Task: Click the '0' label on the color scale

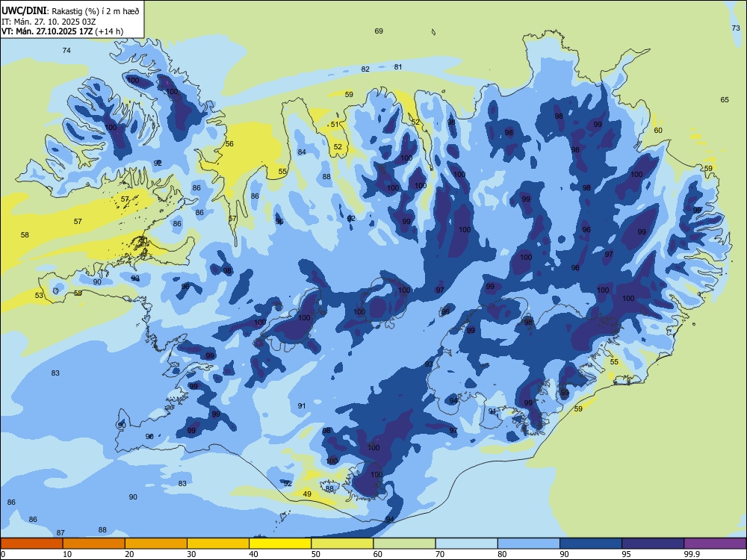Action: tap(3, 554)
